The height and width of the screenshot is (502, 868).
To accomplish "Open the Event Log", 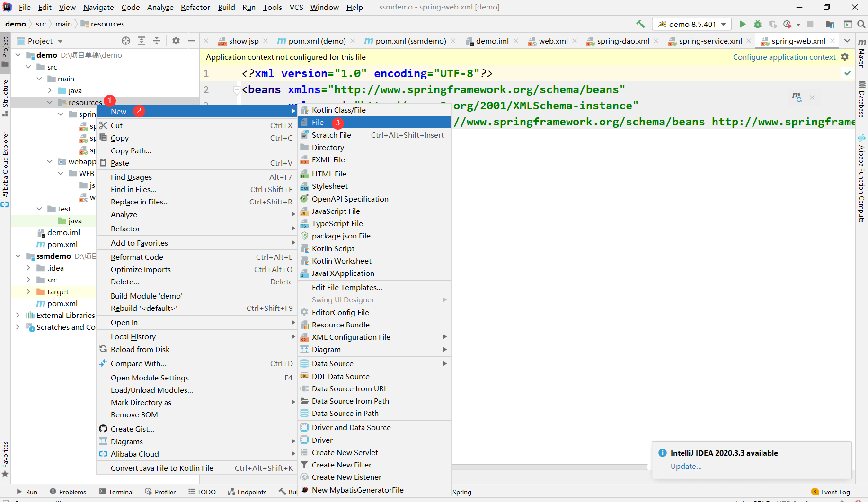I will (x=831, y=492).
